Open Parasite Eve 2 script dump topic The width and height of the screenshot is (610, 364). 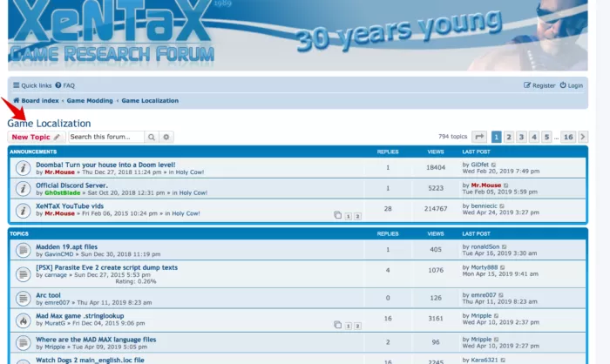point(106,267)
